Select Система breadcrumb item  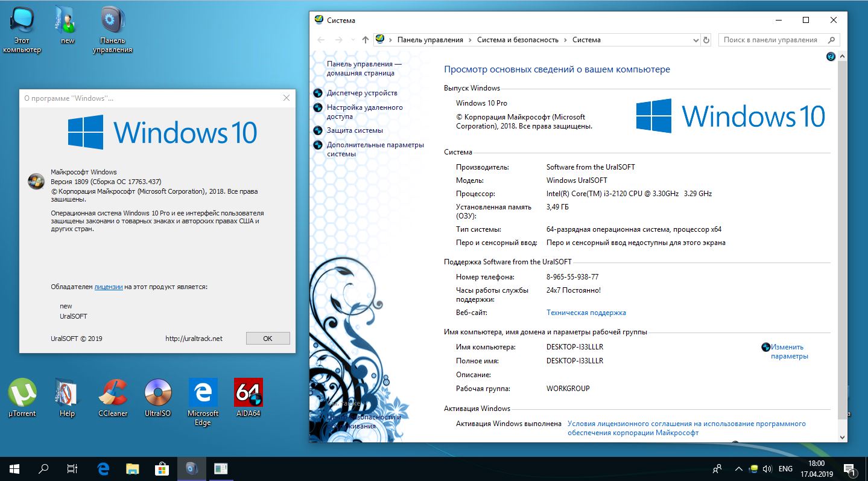(586, 40)
